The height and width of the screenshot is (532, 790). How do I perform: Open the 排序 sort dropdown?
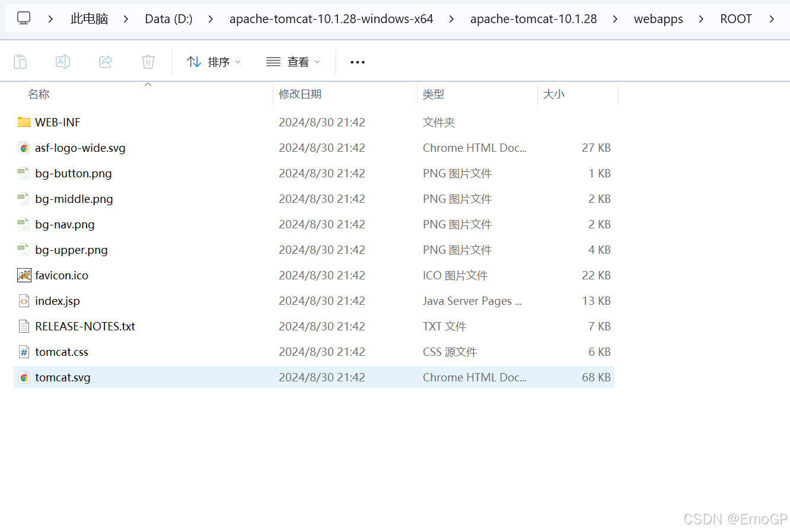pos(214,62)
